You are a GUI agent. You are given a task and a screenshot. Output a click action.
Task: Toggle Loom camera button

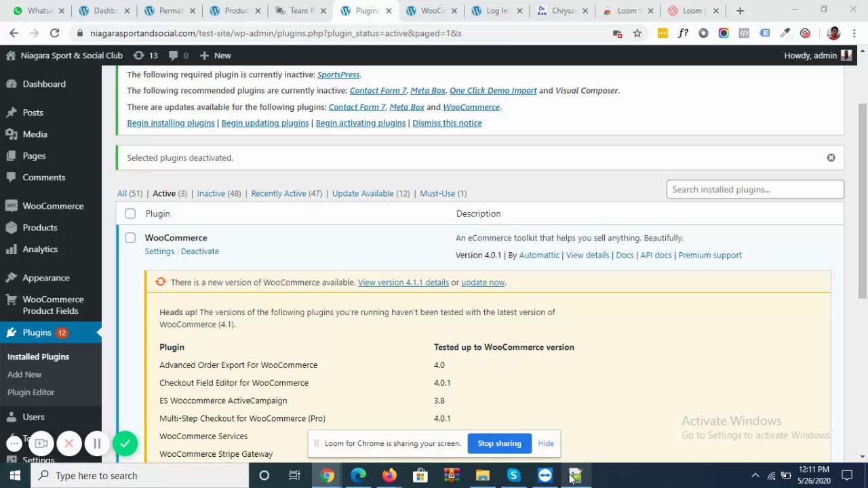[41, 444]
